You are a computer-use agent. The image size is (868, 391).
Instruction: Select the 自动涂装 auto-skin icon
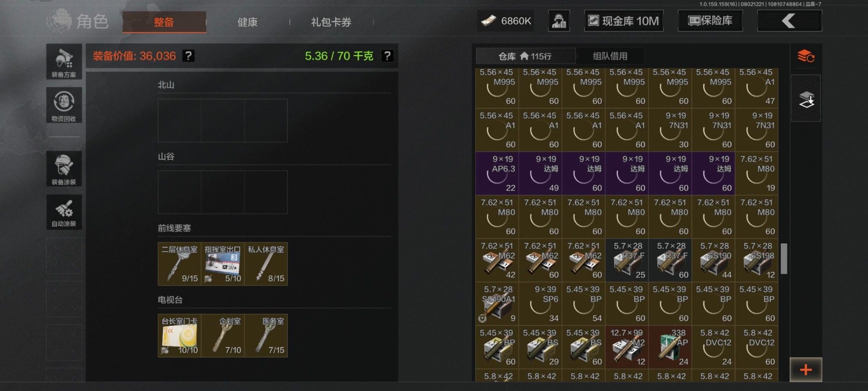(64, 212)
